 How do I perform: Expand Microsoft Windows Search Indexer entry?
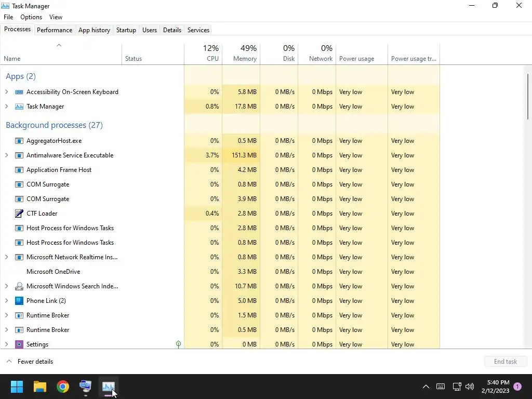[x=6, y=286]
